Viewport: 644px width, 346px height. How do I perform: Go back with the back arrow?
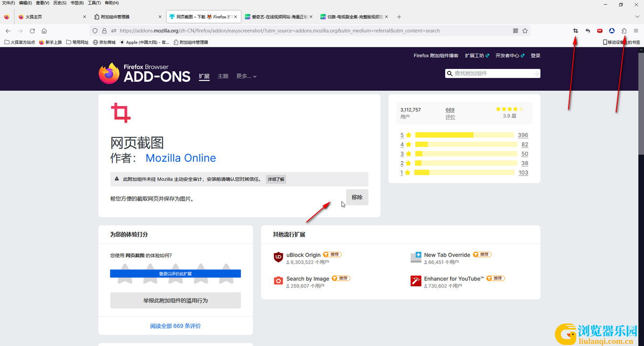pos(8,31)
